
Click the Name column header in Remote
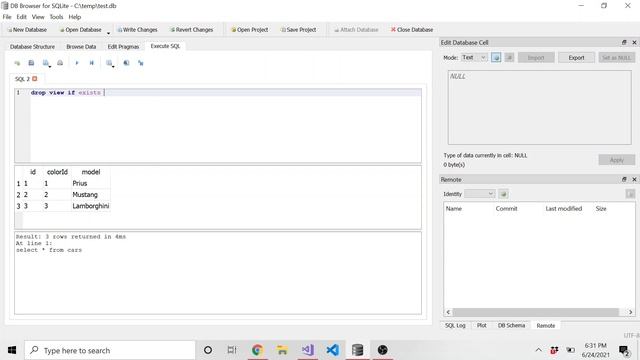454,209
